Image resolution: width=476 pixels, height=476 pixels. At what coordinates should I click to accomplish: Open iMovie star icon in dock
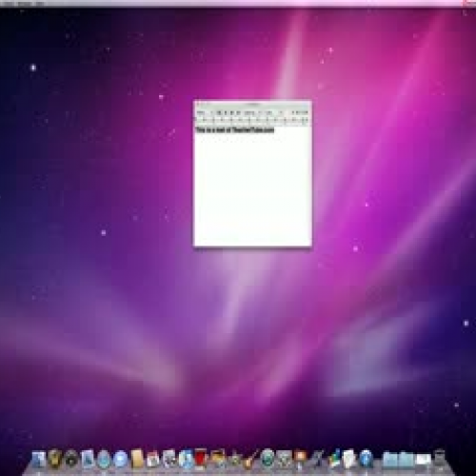(235, 459)
